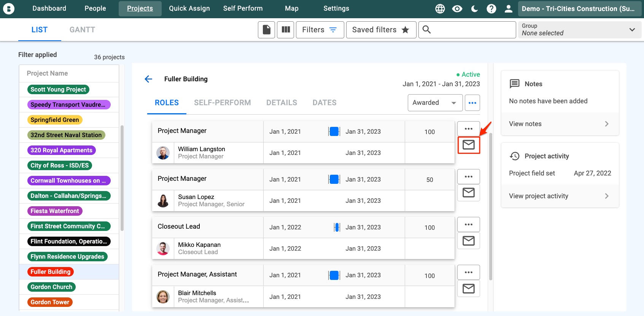Expand the Group None selected dropdown

(x=580, y=30)
